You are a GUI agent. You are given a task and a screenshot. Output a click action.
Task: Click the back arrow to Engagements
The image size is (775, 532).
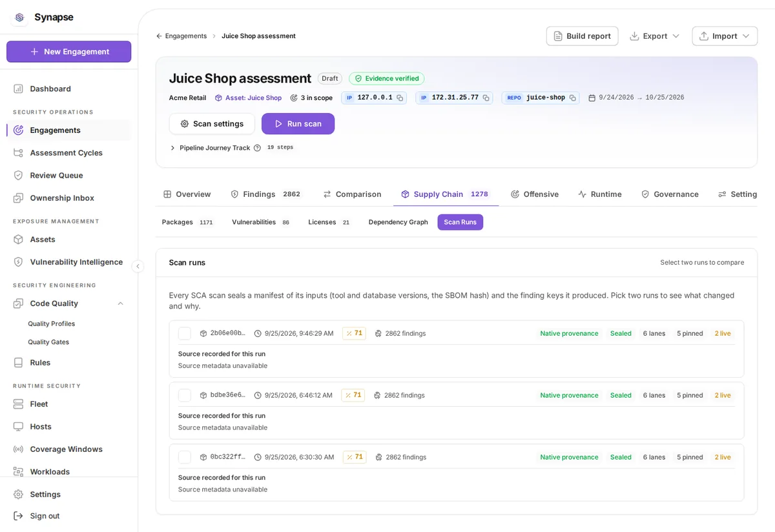coord(159,36)
